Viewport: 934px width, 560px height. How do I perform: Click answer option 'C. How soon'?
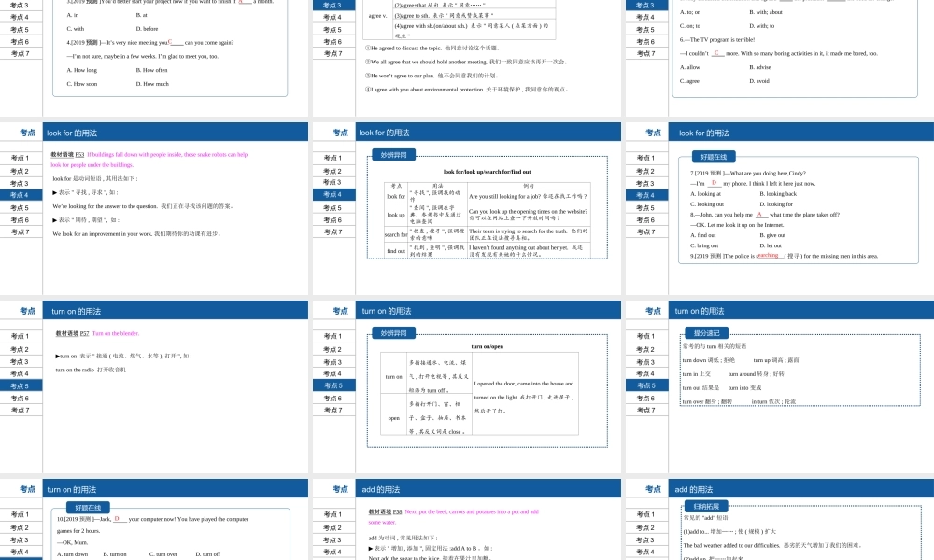coord(81,84)
